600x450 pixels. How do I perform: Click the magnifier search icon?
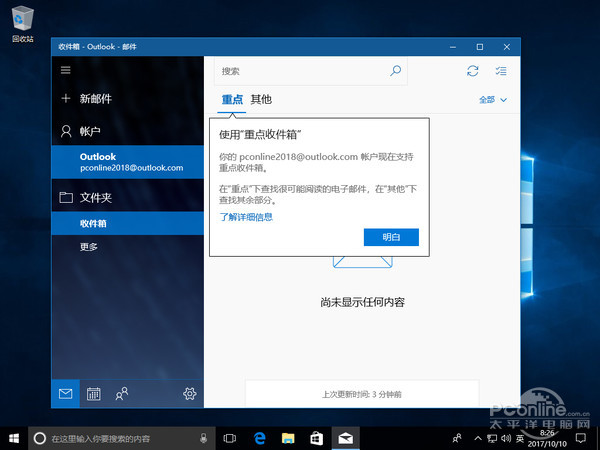[x=395, y=70]
